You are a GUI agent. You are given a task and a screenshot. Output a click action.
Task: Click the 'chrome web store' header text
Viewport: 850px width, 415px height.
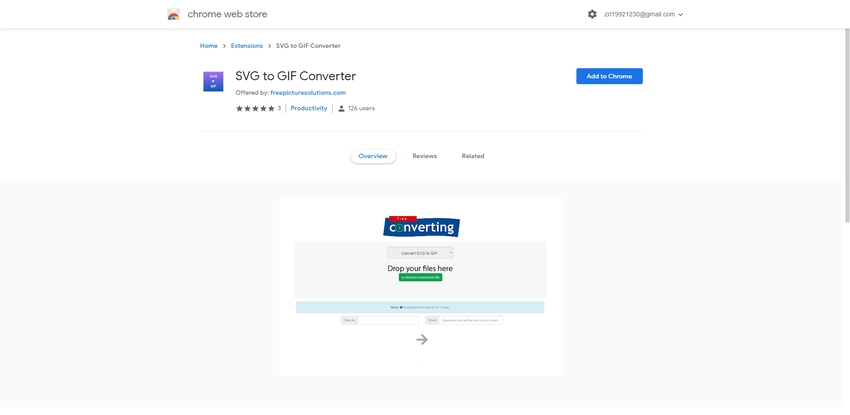pyautogui.click(x=227, y=15)
